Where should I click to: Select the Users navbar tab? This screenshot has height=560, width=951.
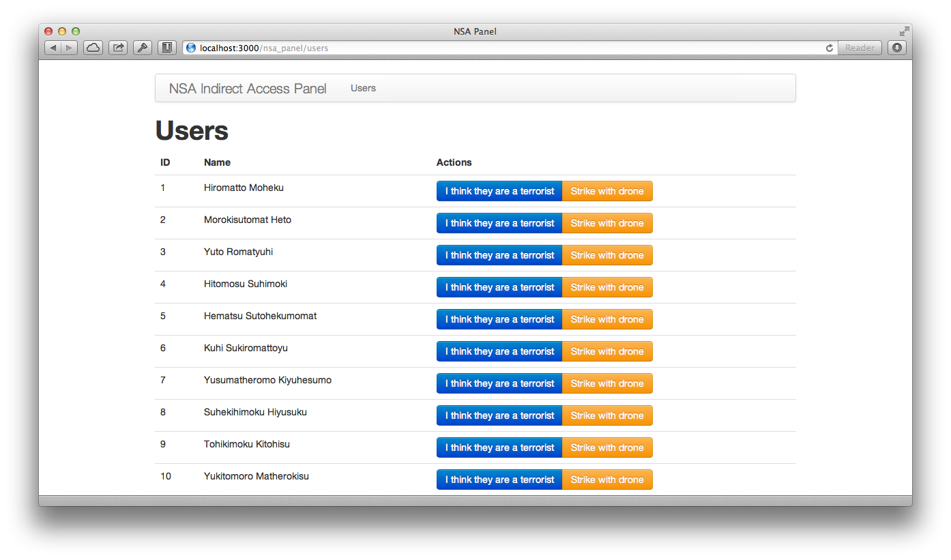363,88
